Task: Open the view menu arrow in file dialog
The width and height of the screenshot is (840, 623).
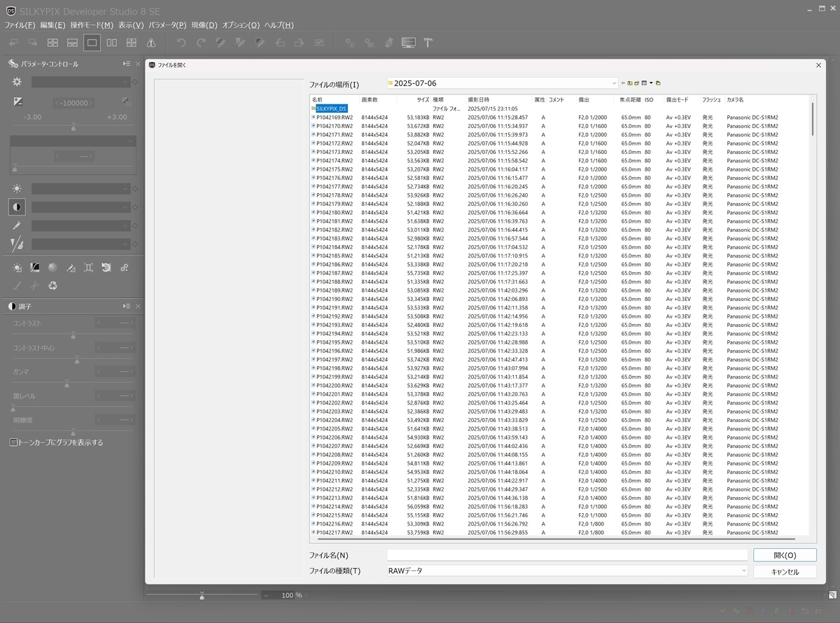Action: coord(651,83)
